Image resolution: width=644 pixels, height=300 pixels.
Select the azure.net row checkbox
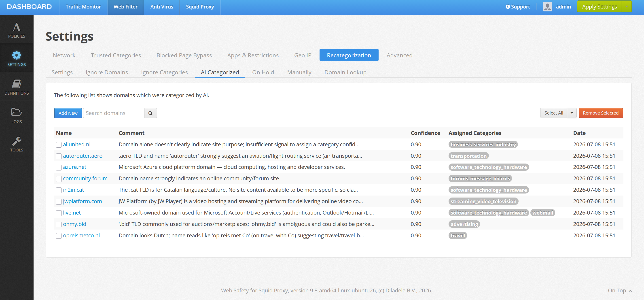click(59, 167)
